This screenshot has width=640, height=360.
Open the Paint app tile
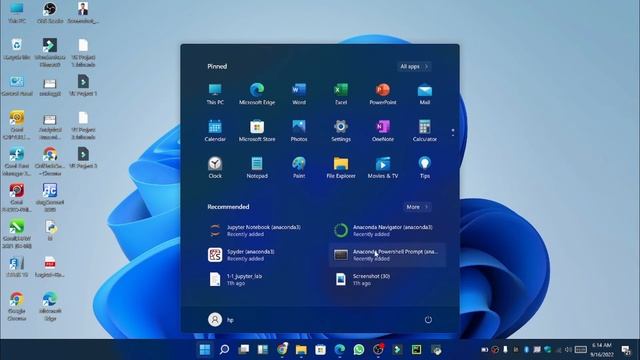299,167
